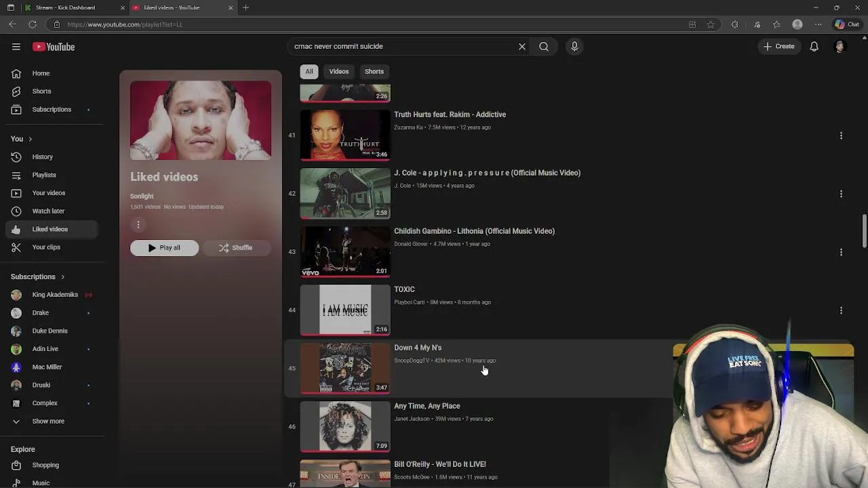
Task: Click the page vertical scrollbar thumb
Action: [x=864, y=232]
